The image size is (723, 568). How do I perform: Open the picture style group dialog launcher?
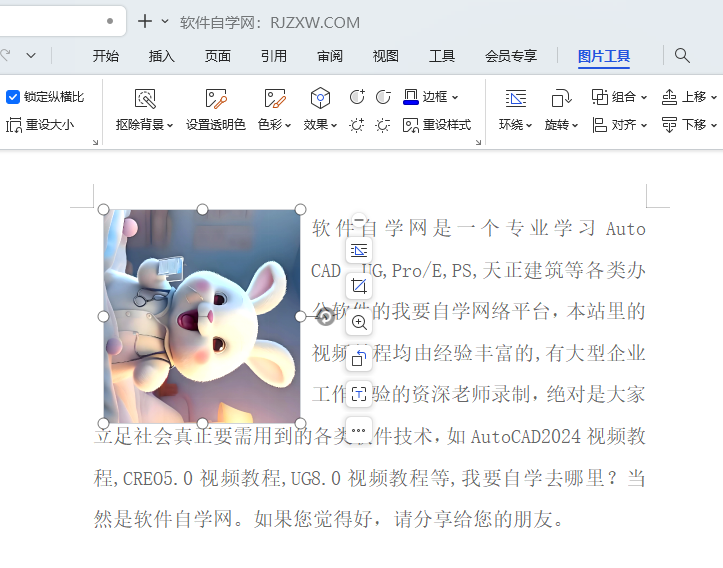[478, 142]
